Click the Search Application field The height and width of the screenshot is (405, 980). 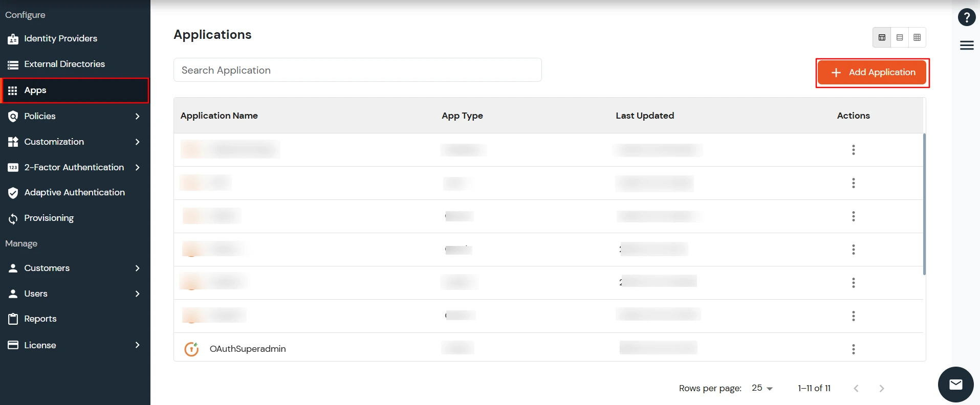coord(357,70)
